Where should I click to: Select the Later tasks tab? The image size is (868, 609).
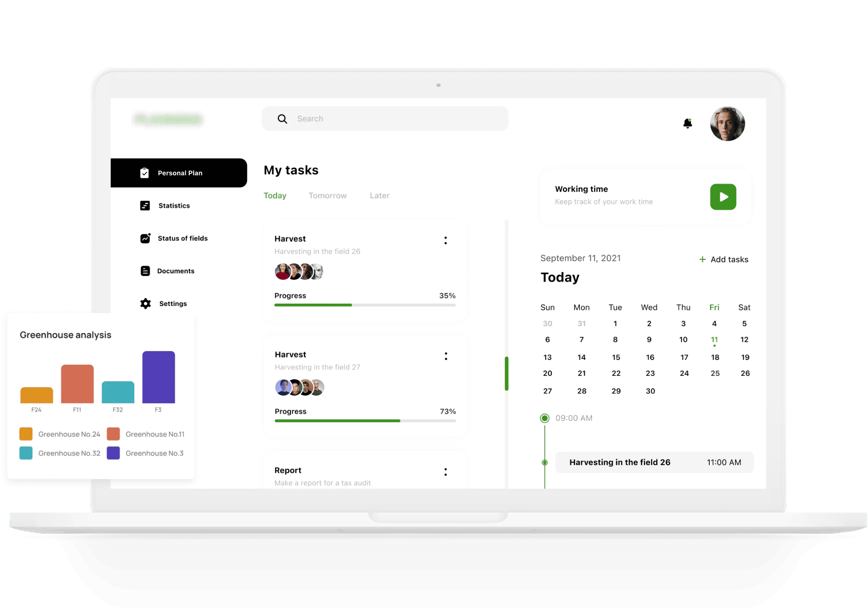click(379, 195)
